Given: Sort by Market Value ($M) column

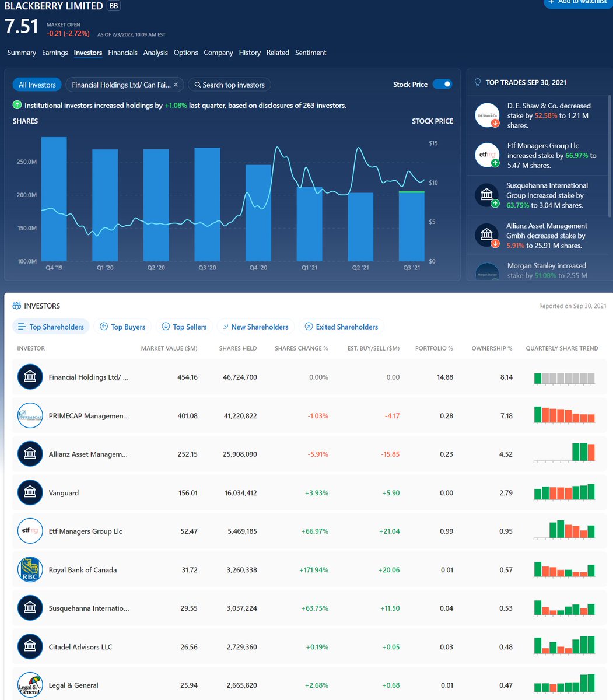Looking at the screenshot, I should click(169, 348).
